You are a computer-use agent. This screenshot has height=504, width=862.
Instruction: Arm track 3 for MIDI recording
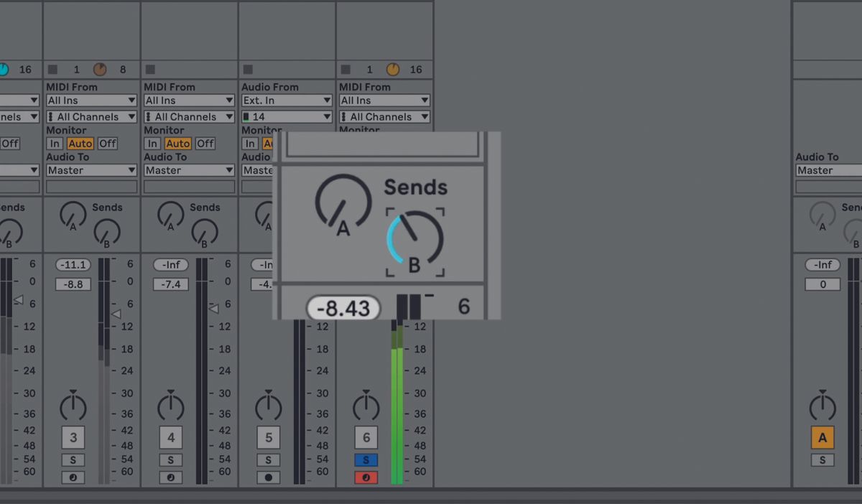coord(73,477)
